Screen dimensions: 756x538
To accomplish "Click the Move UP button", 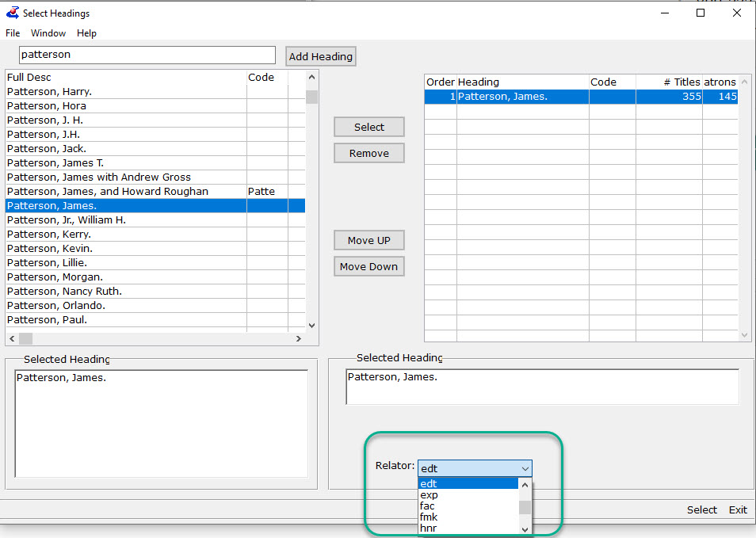I will click(368, 240).
